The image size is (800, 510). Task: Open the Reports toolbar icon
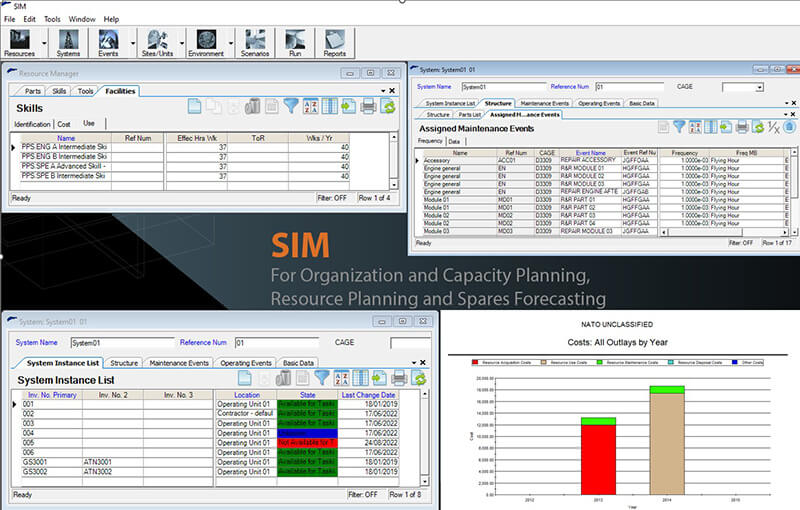pos(335,43)
